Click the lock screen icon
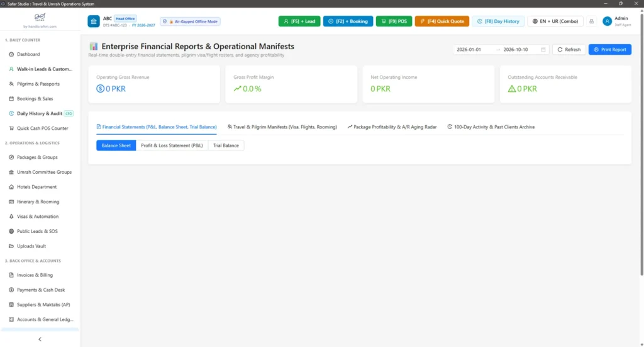 (591, 21)
